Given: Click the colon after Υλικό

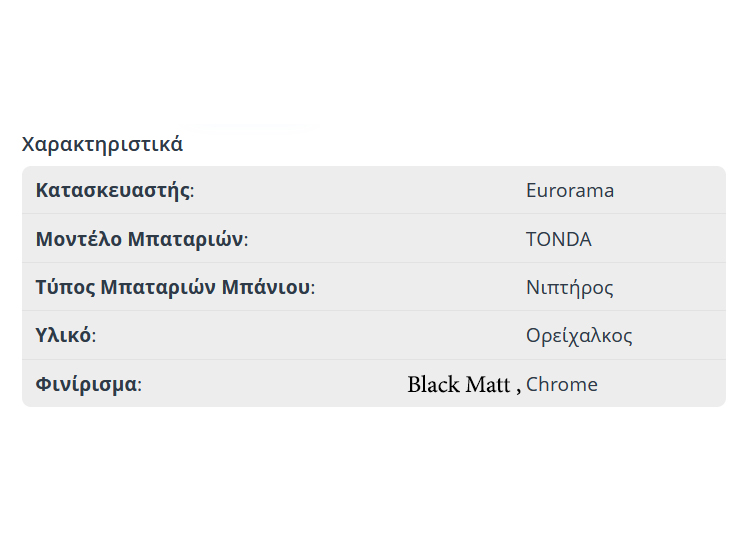Looking at the screenshot, I should pyautogui.click(x=93, y=337).
